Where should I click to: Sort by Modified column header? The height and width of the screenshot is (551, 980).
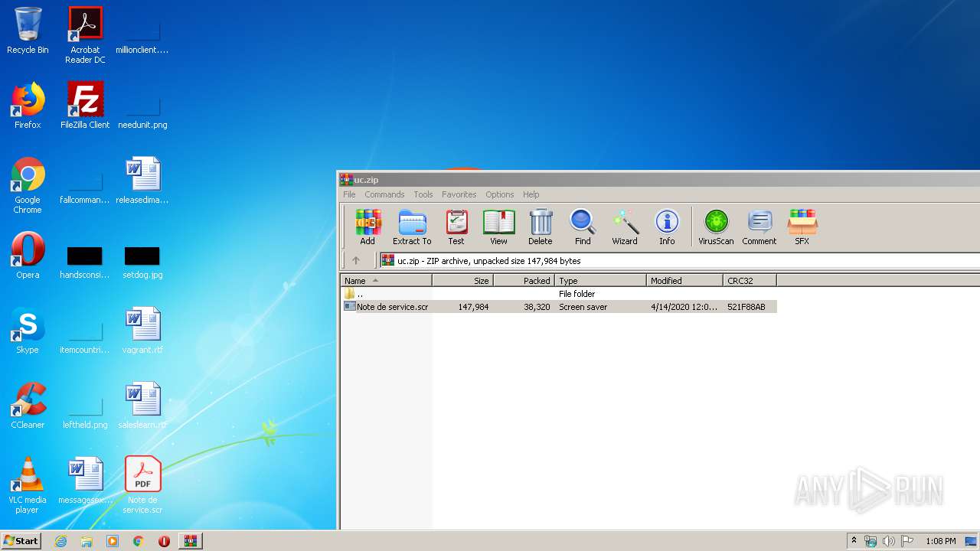click(685, 281)
